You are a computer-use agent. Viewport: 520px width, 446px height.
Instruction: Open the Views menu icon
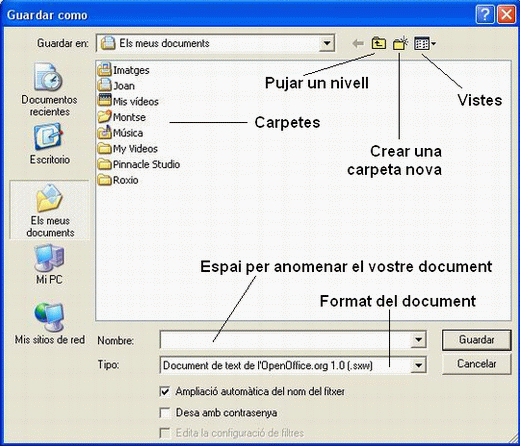425,43
